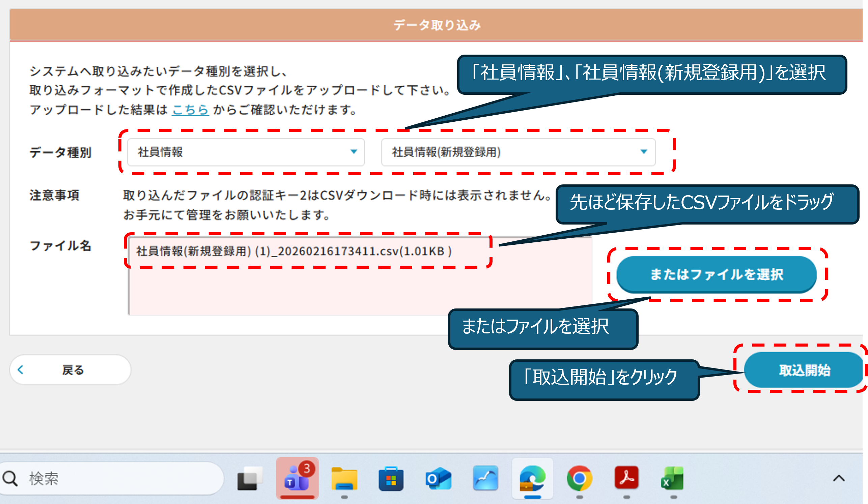Show hidden system tray icons chevron
This screenshot has width=868, height=504.
click(839, 478)
